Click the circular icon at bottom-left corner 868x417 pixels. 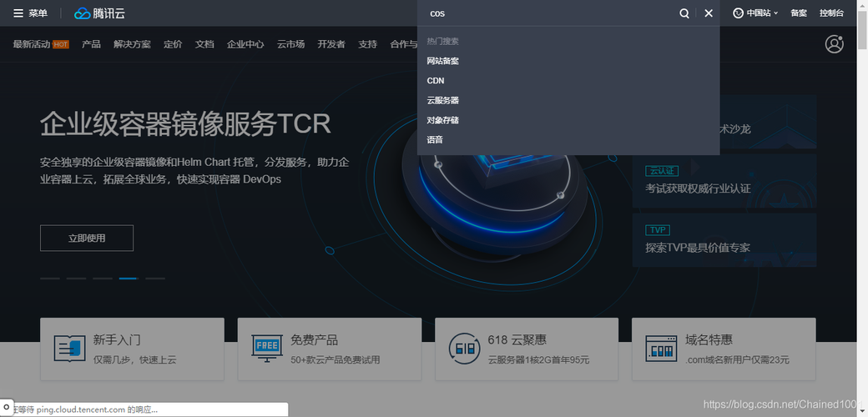pyautogui.click(x=6, y=408)
